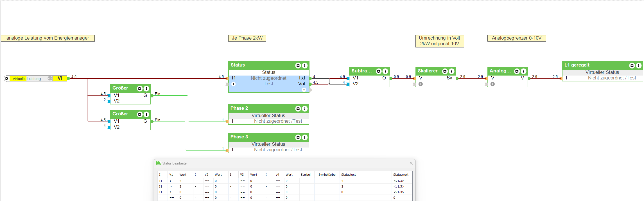Show info for Subtrahierer block
644x201 pixels.
pyautogui.click(x=385, y=71)
